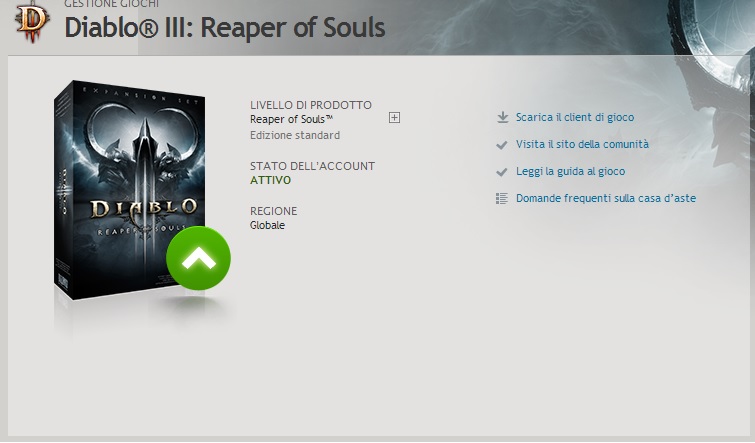
Task: Click the Reaper of Souls product level name
Action: [x=291, y=119]
